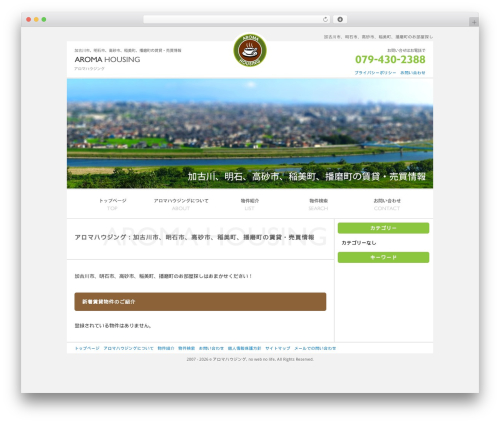Image resolution: width=500 pixels, height=423 pixels.
Task: Open the お問い合わせ link under phone number
Action: 413,73
